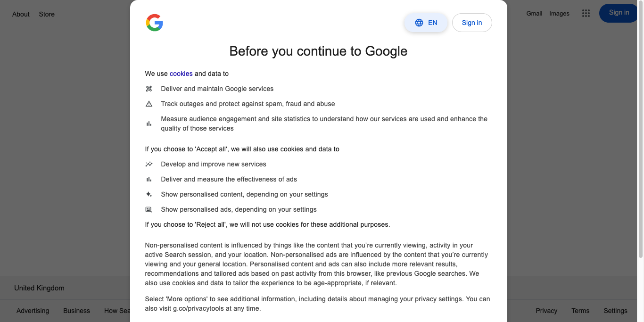Click the Sign in button inside the dialog
This screenshot has height=322, width=644.
(472, 22)
